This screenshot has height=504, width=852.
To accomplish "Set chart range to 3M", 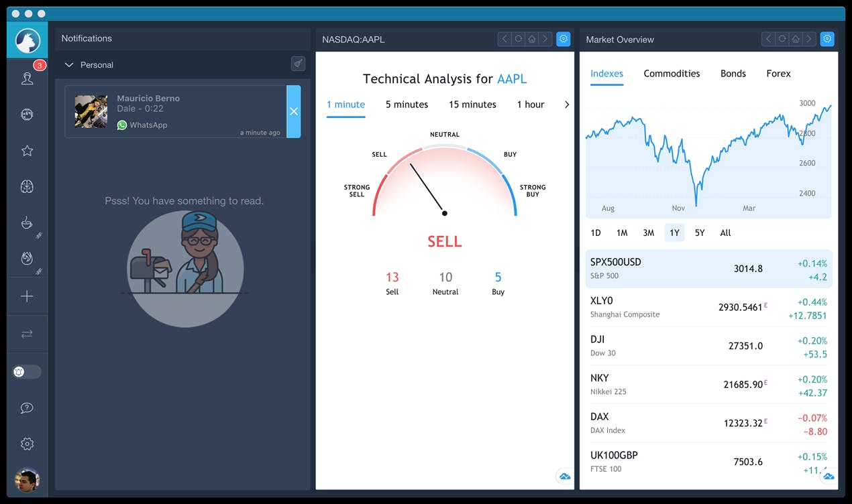I will click(649, 233).
